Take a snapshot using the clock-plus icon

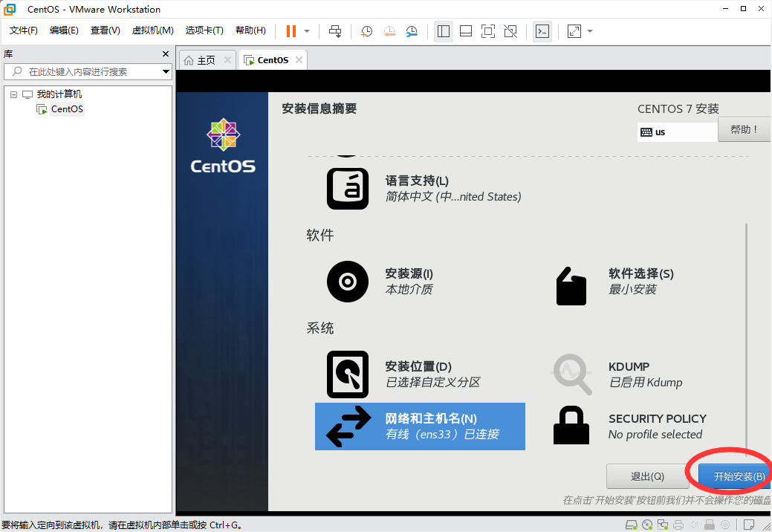pos(366,31)
